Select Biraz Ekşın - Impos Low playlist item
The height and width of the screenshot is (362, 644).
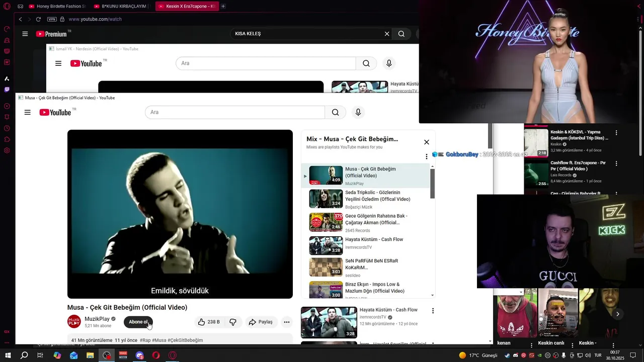point(366,290)
